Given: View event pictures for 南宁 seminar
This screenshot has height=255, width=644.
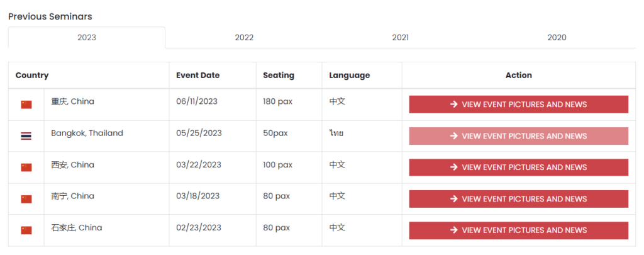Looking at the screenshot, I should coord(519,199).
